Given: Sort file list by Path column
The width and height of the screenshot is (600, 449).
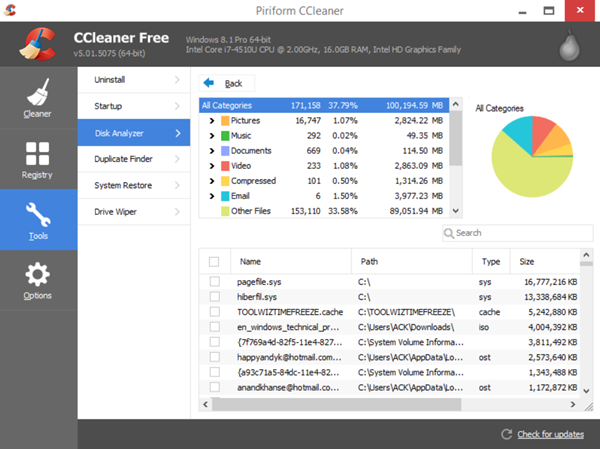Looking at the screenshot, I should [412, 261].
